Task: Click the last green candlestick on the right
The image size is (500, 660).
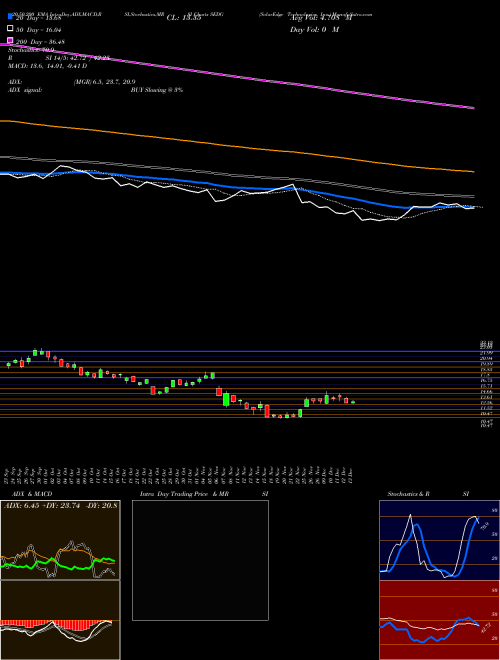Action: pos(353,402)
